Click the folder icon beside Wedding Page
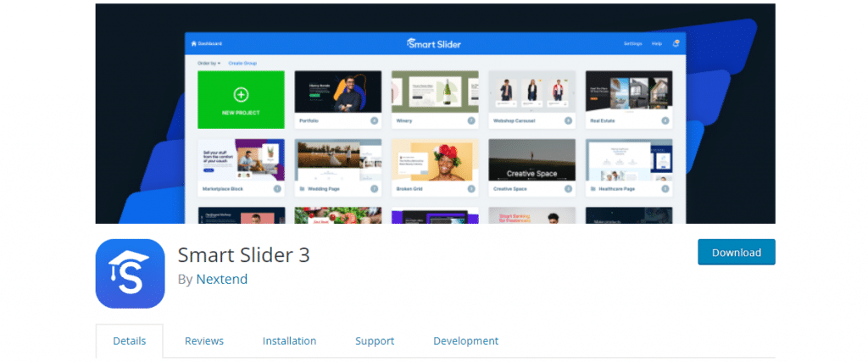Viewport: 868px width, 362px height. coord(299,188)
